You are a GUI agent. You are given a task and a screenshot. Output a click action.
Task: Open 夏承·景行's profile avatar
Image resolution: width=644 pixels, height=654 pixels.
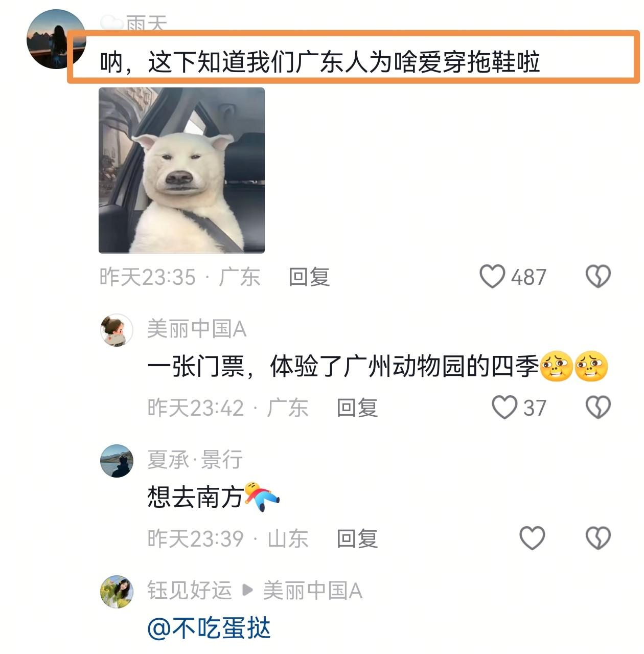point(117,461)
